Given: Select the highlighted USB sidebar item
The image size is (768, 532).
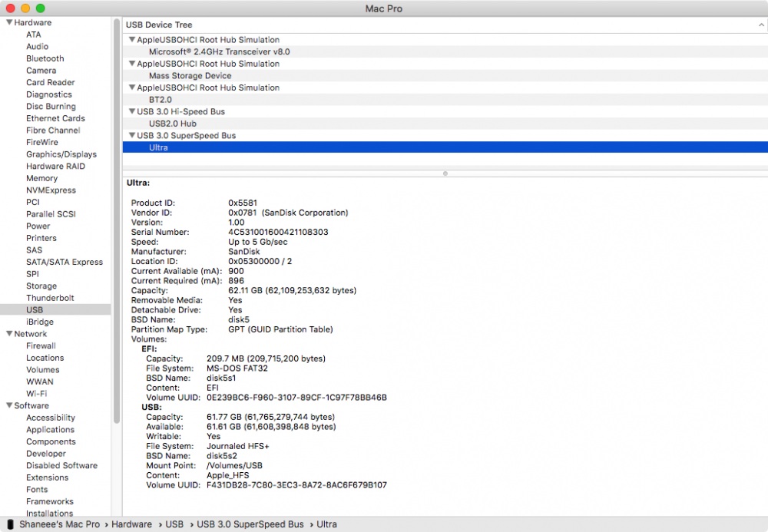Looking at the screenshot, I should [x=55, y=310].
